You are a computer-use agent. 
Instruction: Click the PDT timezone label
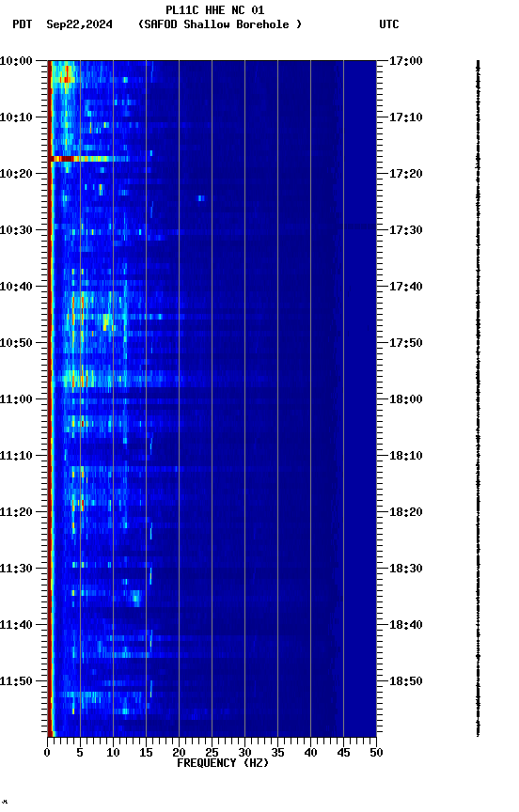(23, 24)
